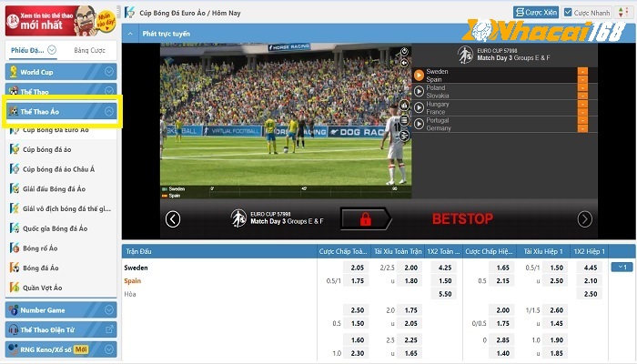This screenshot has height=364, width=637.
Task: Click the list overlay icon on video
Action: pyautogui.click(x=404, y=120)
